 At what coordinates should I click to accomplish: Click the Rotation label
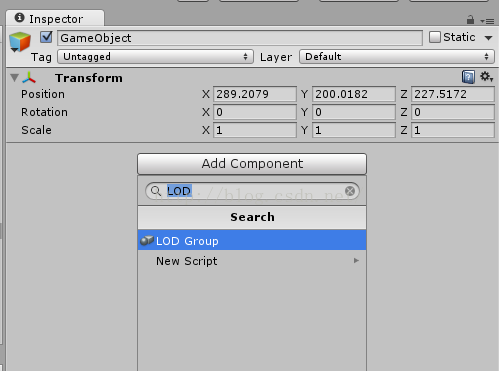(x=44, y=112)
